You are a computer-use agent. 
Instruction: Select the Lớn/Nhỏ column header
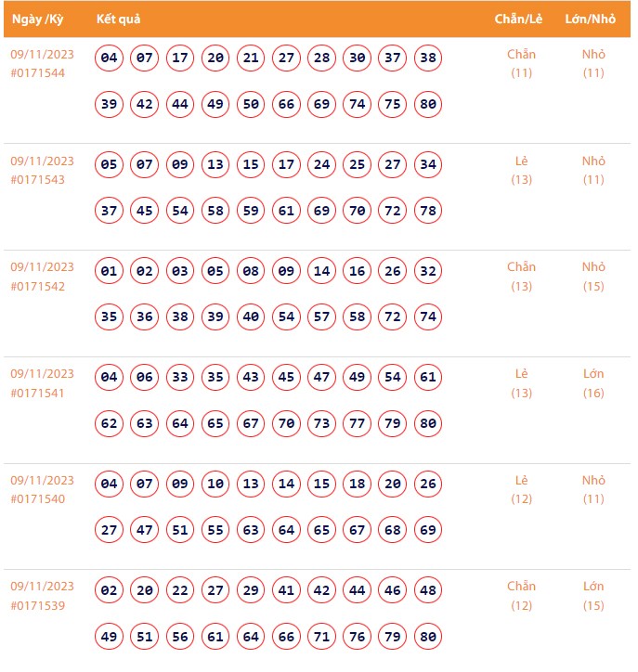[x=591, y=19]
